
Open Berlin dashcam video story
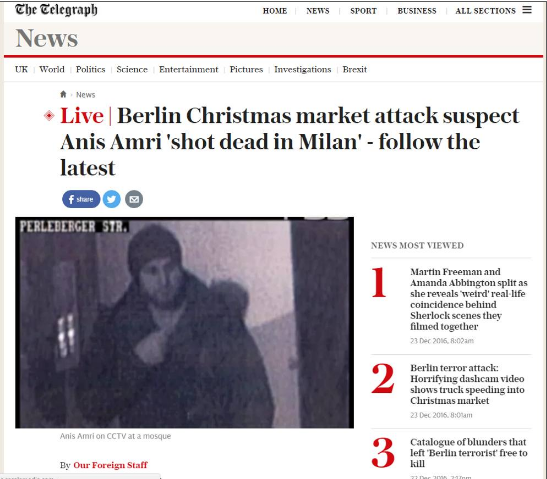(x=467, y=384)
